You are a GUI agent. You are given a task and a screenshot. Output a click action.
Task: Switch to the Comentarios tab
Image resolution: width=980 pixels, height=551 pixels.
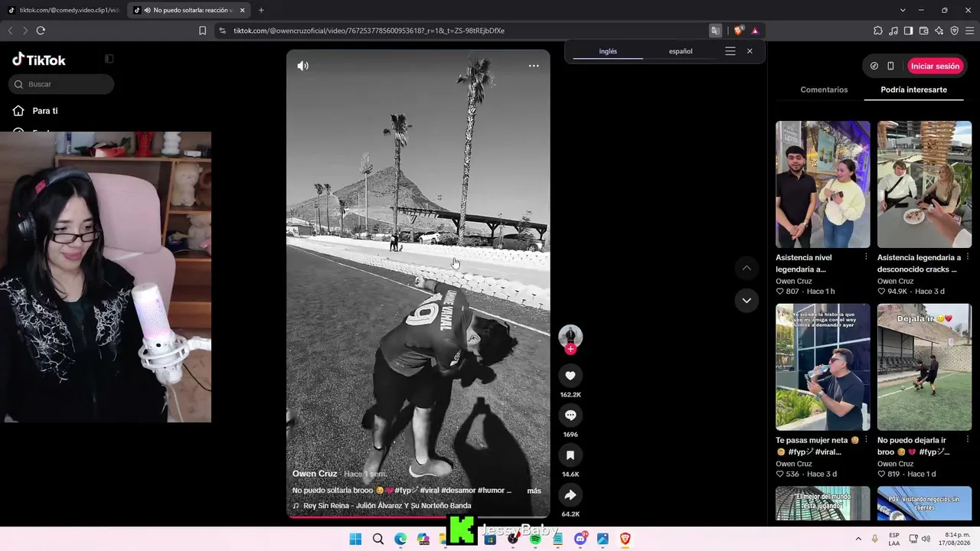824,90
